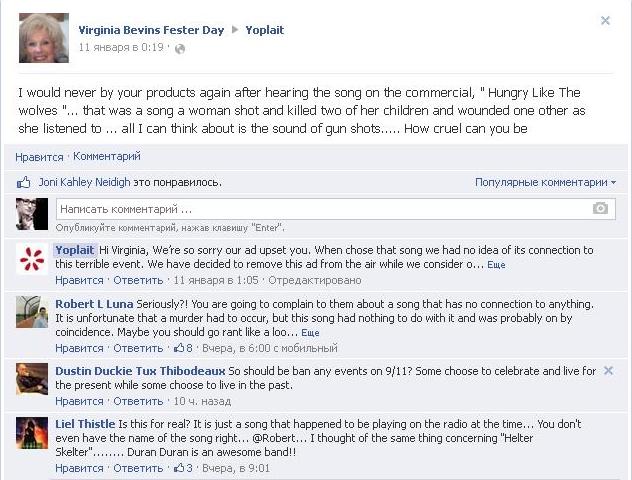
Task: Like Yoplait's reply comment
Action: tap(79, 280)
